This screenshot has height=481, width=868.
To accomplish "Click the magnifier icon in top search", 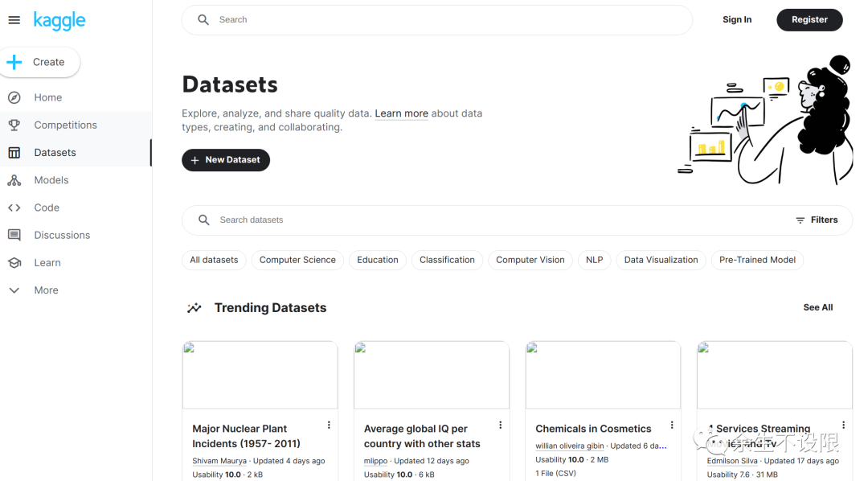I will tap(203, 20).
